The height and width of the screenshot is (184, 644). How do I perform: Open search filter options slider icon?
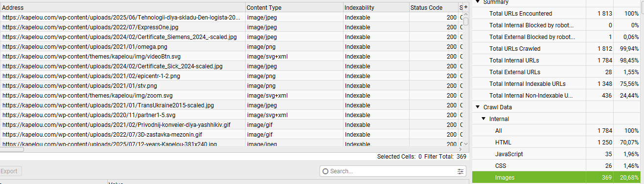(x=461, y=171)
